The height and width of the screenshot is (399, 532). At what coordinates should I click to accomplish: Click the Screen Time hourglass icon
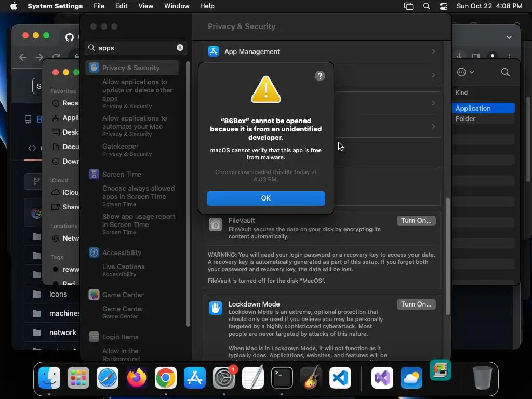point(94,174)
